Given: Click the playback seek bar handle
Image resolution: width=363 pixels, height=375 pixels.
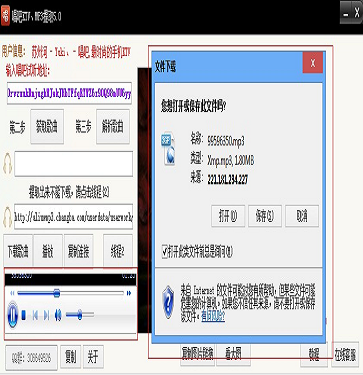Looking at the screenshot, I should tap(57, 293).
